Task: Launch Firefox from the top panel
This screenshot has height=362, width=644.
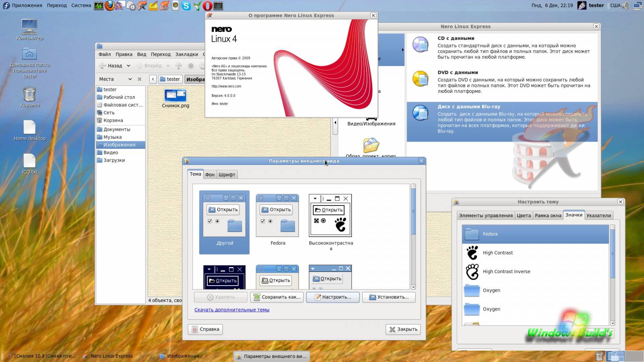Action: [x=109, y=6]
